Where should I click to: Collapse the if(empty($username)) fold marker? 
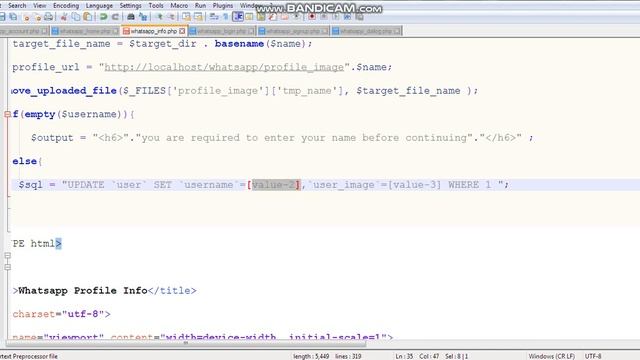7,114
